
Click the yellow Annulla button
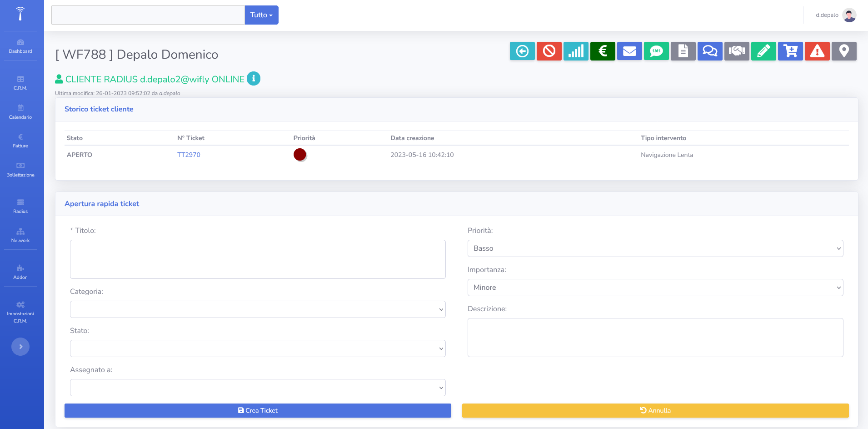[x=655, y=410]
